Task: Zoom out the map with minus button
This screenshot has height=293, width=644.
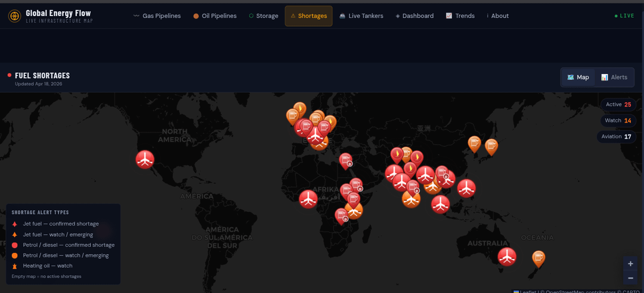Action: point(630,278)
